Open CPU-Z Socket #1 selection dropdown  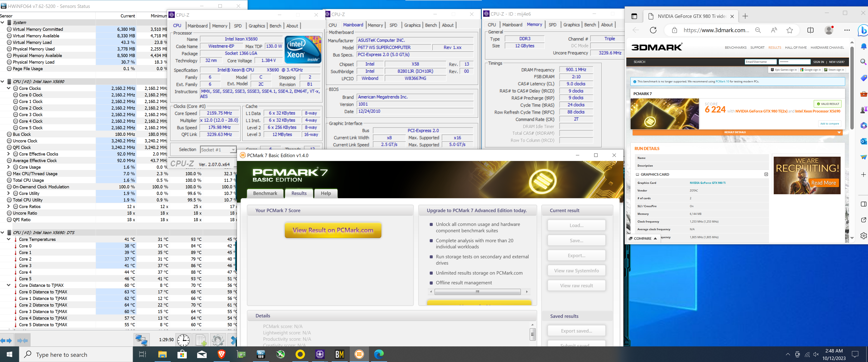click(x=233, y=149)
